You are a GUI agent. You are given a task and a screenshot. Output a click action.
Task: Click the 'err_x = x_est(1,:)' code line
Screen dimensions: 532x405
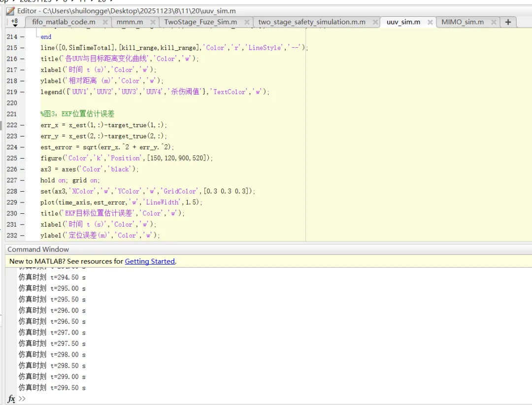103,125
